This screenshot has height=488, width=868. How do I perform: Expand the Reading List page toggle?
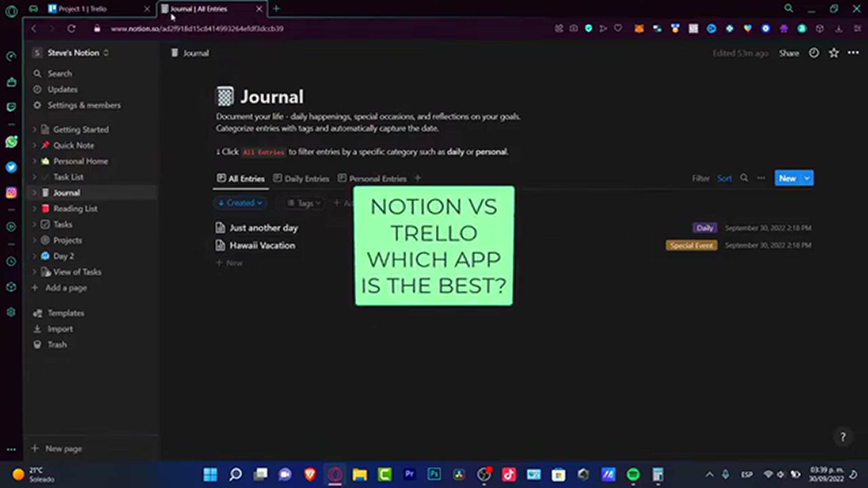[34, 208]
